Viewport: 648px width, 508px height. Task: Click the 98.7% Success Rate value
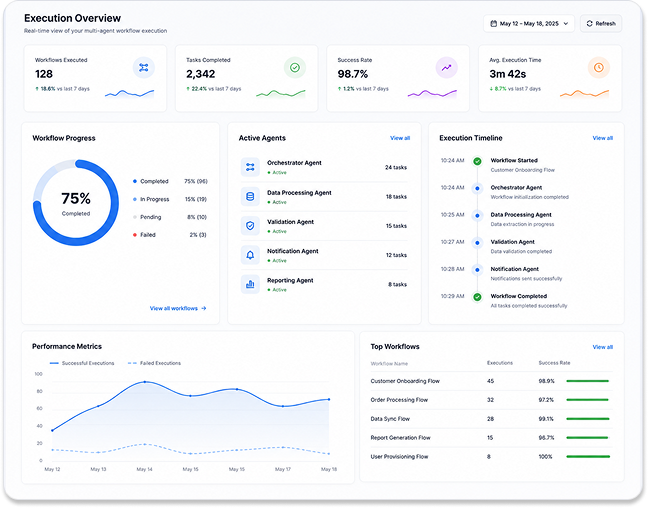tap(353, 74)
